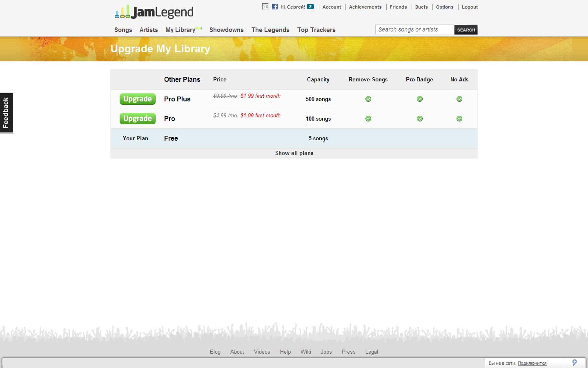Click the JamLegend logo
The width and height of the screenshot is (588, 368).
(x=154, y=12)
